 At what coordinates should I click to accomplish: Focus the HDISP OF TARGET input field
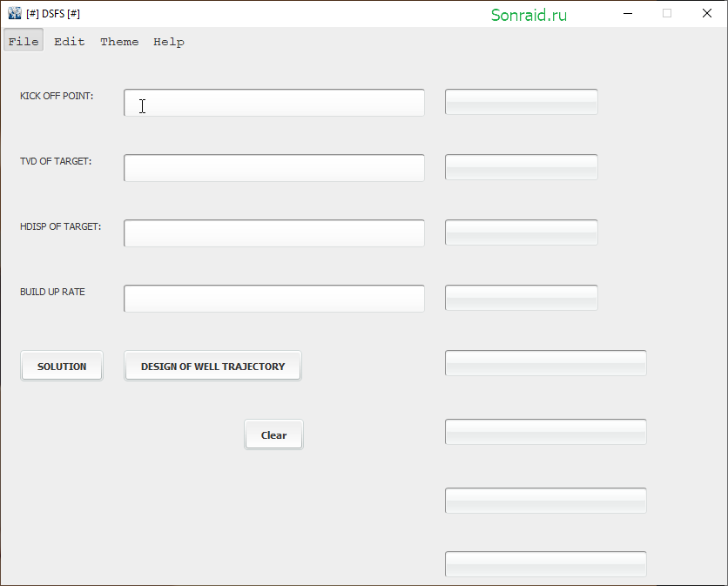(274, 233)
